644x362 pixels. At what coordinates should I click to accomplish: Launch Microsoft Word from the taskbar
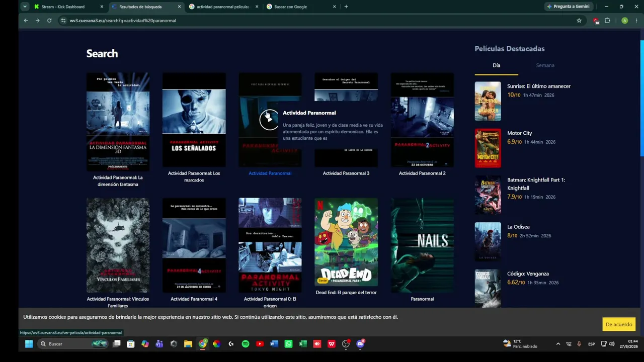point(274,344)
